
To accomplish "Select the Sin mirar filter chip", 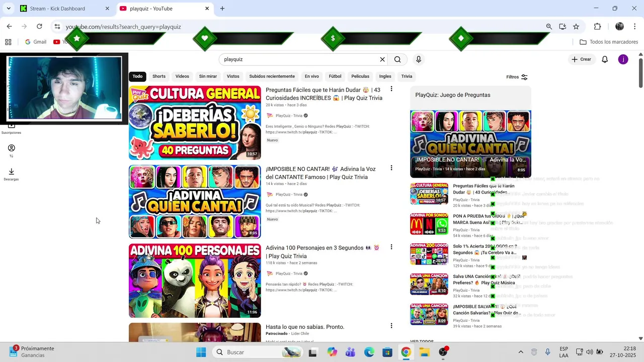I will (208, 76).
